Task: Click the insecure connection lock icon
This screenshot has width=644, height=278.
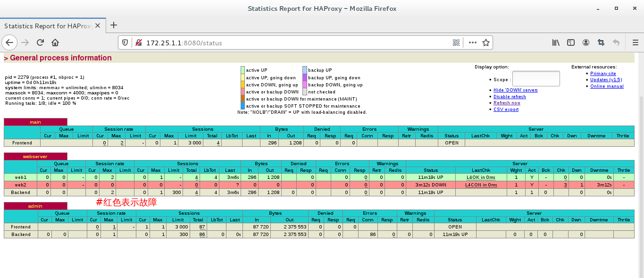Action: [139, 42]
